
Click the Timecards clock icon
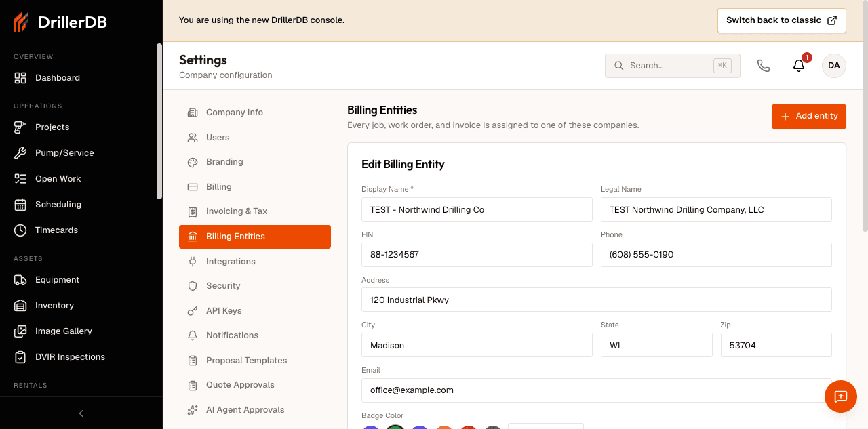(x=20, y=230)
